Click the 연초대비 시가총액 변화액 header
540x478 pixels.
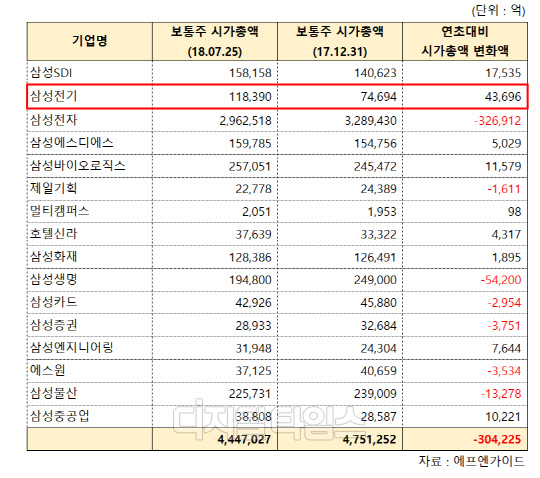click(465, 41)
